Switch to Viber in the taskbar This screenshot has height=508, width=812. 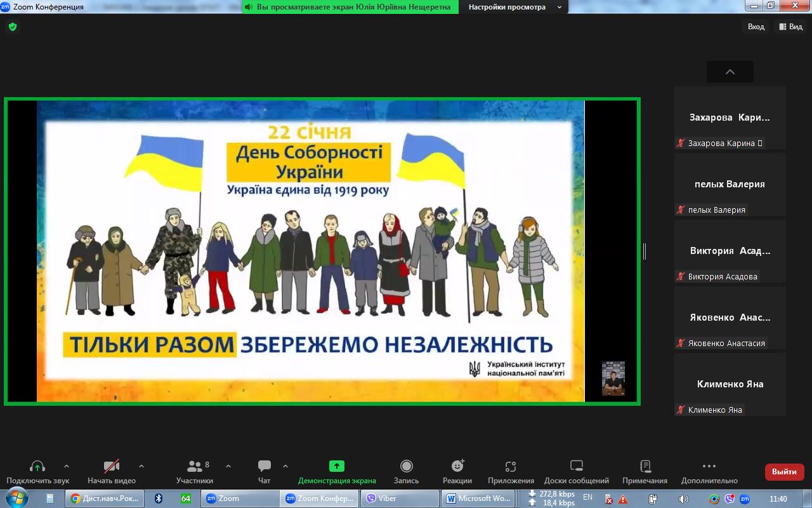pyautogui.click(x=400, y=498)
